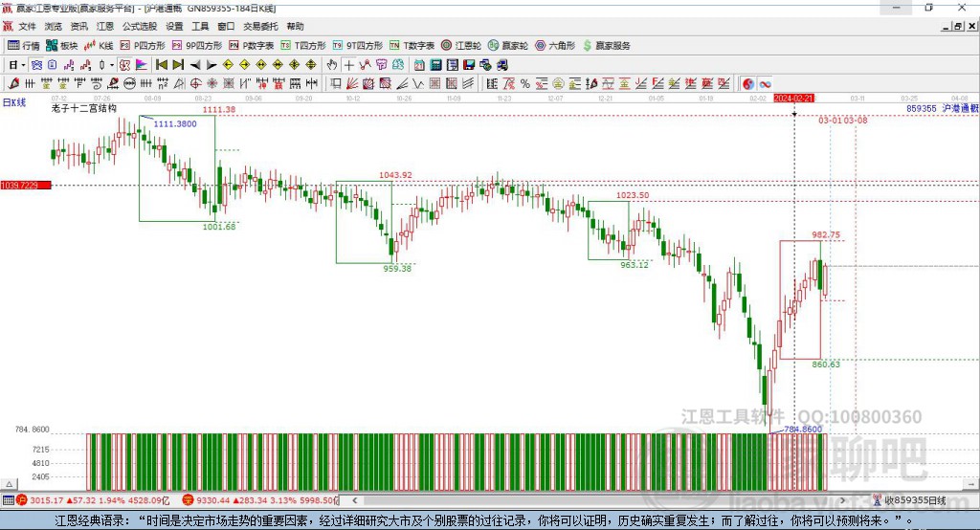Toggle the crosshair cursor tool
The width and height of the screenshot is (980, 530).
348,65
